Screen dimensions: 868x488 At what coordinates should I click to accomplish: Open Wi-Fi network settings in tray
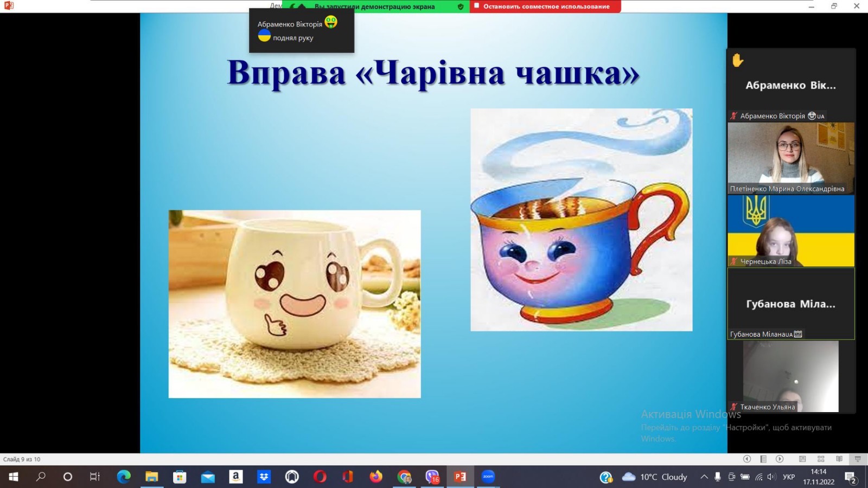click(x=759, y=477)
